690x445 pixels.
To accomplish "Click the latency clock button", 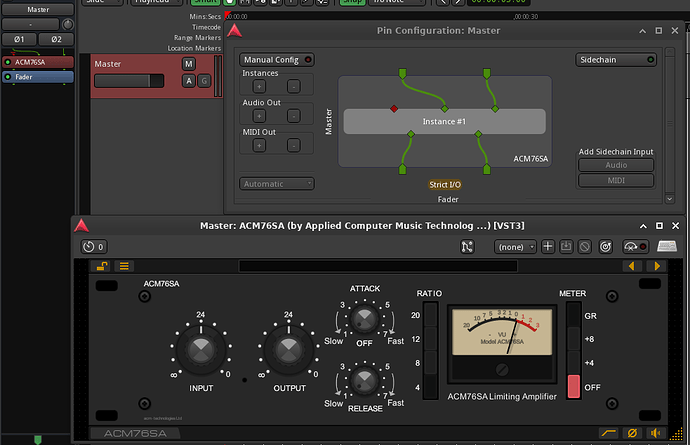I will 94,246.
